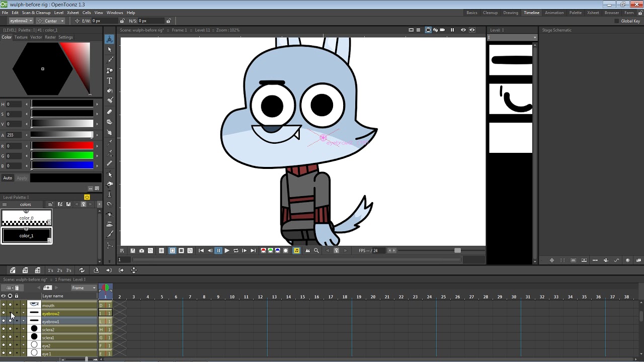Image resolution: width=644 pixels, height=362 pixels.
Task: Select the color_1 style swatch
Action: pos(26,235)
